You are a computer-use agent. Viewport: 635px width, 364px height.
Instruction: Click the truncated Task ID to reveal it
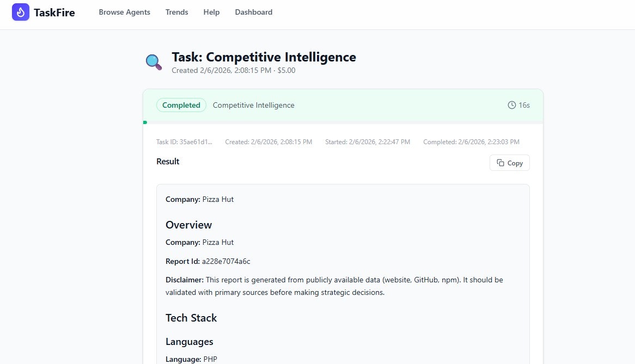[184, 141]
